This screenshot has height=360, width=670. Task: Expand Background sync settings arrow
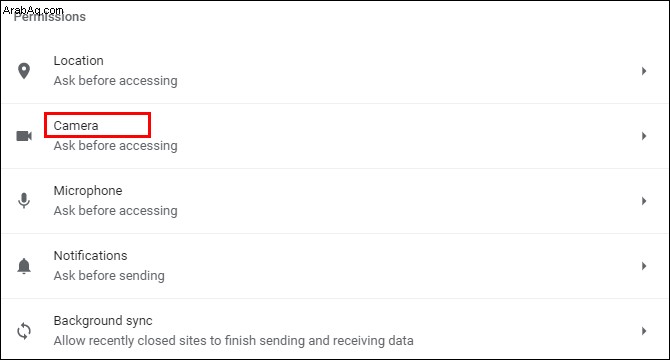(x=644, y=331)
